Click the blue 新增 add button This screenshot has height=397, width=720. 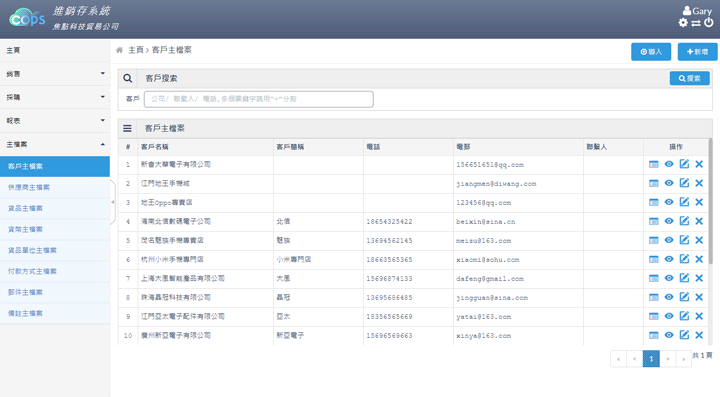tap(697, 52)
